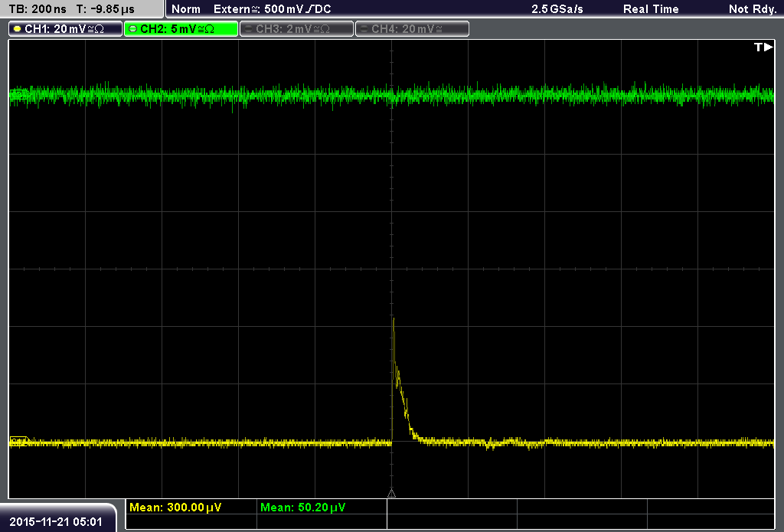Click the circle indicator on CH2 tab

pos(132,29)
